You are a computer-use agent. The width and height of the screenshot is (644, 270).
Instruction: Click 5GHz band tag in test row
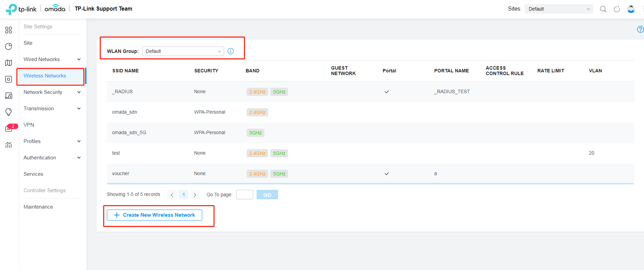pos(279,153)
